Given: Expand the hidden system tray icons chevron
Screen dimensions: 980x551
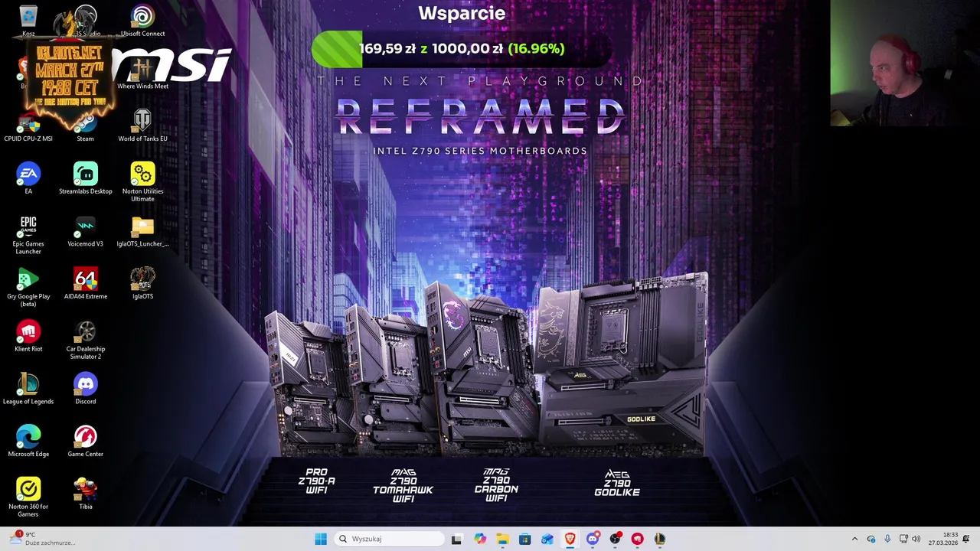Looking at the screenshot, I should pyautogui.click(x=854, y=539).
